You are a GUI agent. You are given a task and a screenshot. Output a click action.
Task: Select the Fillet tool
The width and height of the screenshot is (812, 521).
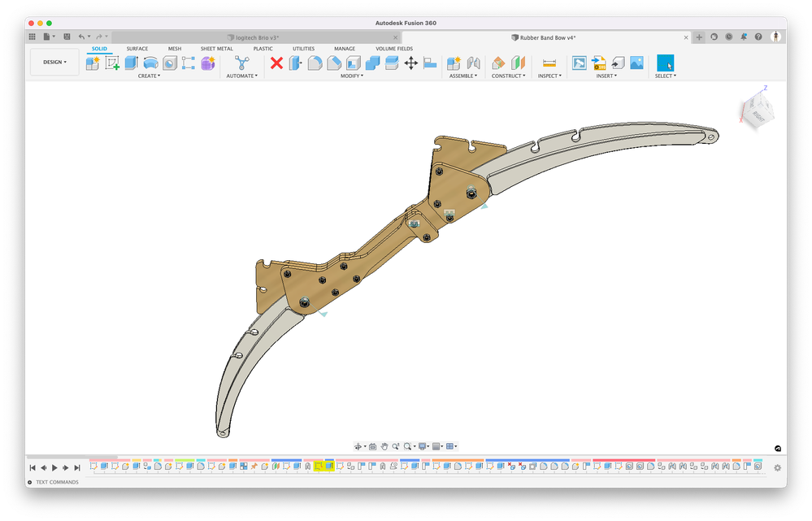[x=315, y=63]
